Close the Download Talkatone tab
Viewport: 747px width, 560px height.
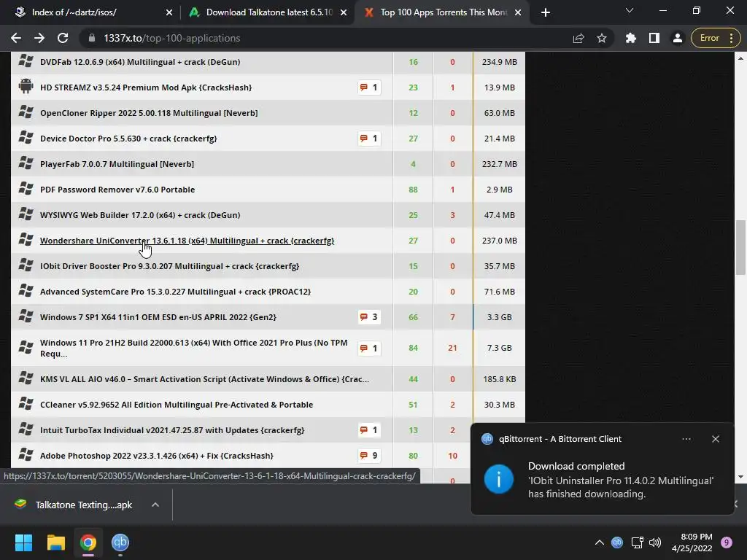[344, 12]
